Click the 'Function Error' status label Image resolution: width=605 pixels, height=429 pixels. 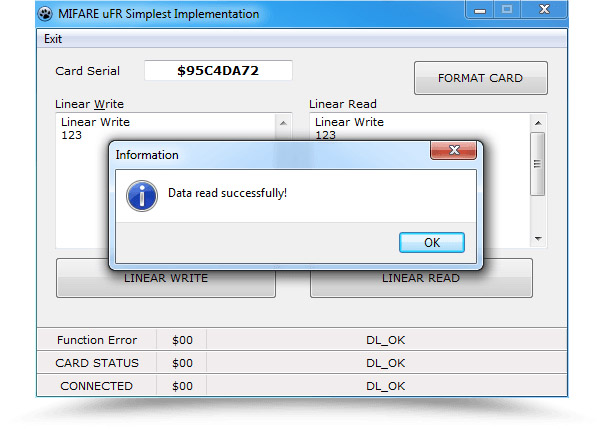tap(97, 340)
